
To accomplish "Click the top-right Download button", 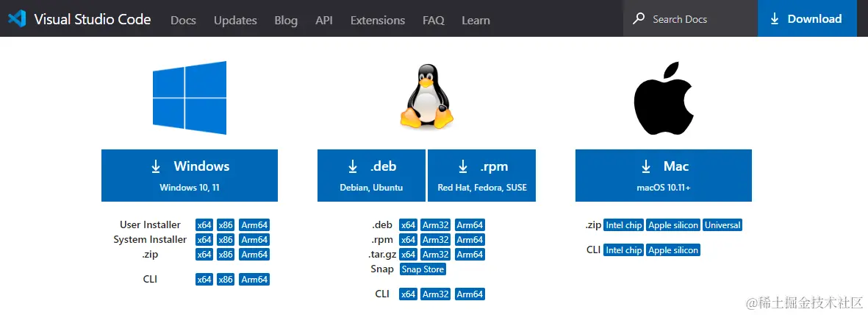I will [x=806, y=18].
